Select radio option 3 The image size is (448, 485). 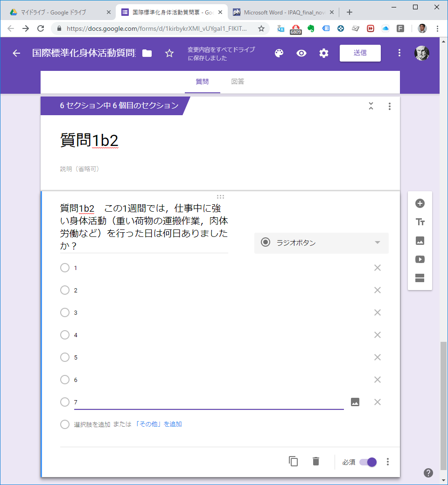tap(65, 312)
